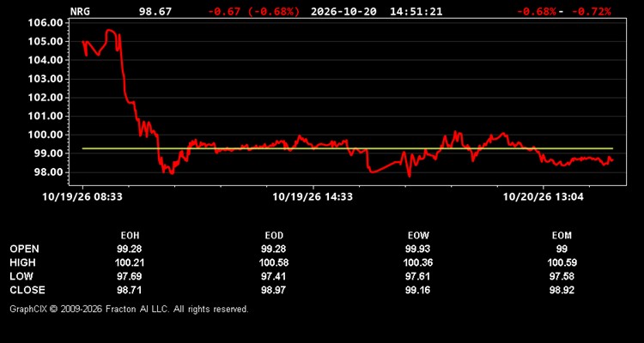Click the EOH low value 97.69

130,276
